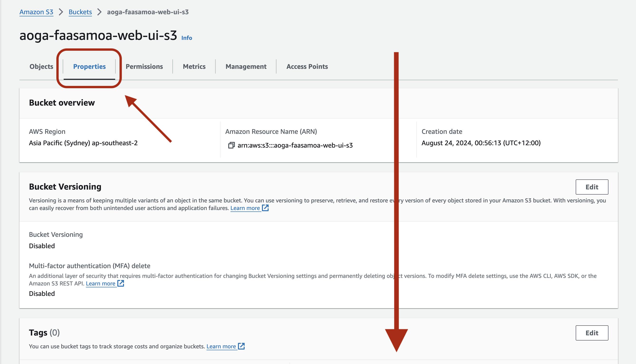
Task: Click the Bucket Versioning section heading
Action: click(x=65, y=187)
